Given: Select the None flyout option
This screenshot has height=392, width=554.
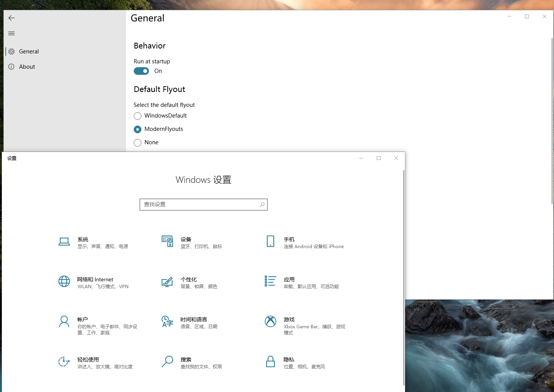Looking at the screenshot, I should point(138,143).
